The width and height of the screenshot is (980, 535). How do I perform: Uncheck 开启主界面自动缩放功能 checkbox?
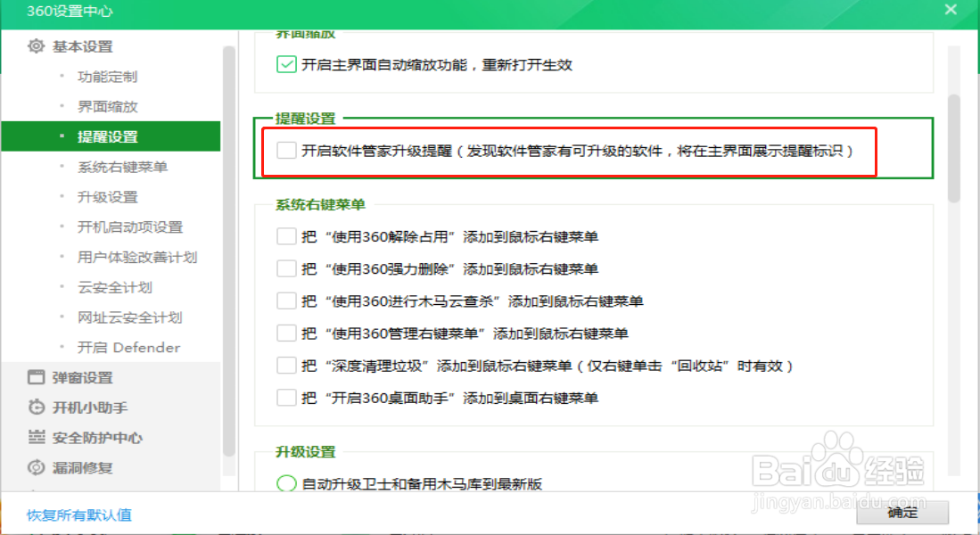[286, 64]
